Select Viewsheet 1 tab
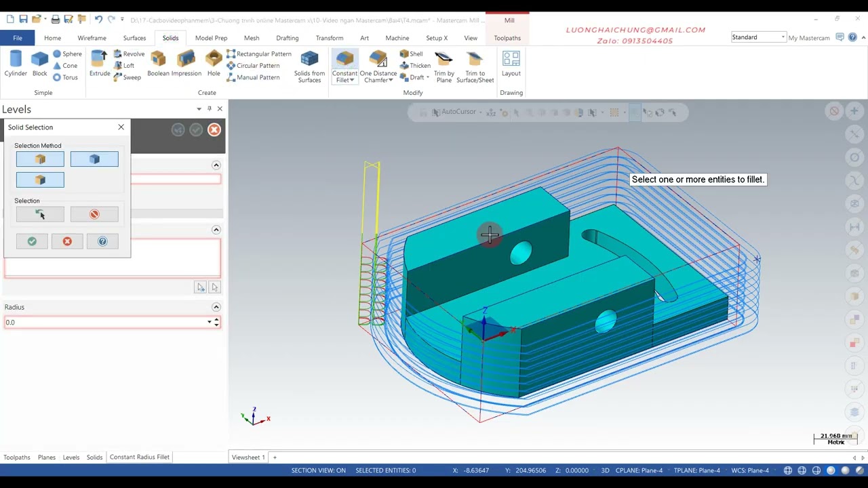Screen dimensions: 868x488 248,457
